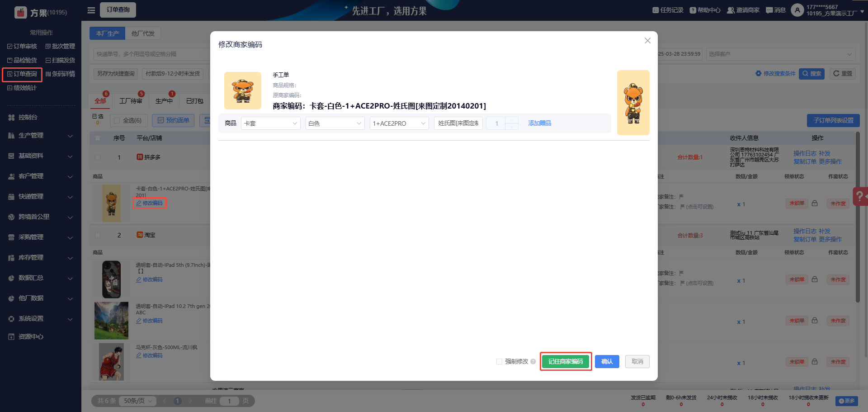Image resolution: width=868 pixels, height=412 pixels.
Task: Toggle the hamburger menu to collapse the sidebar
Action: coord(91,10)
